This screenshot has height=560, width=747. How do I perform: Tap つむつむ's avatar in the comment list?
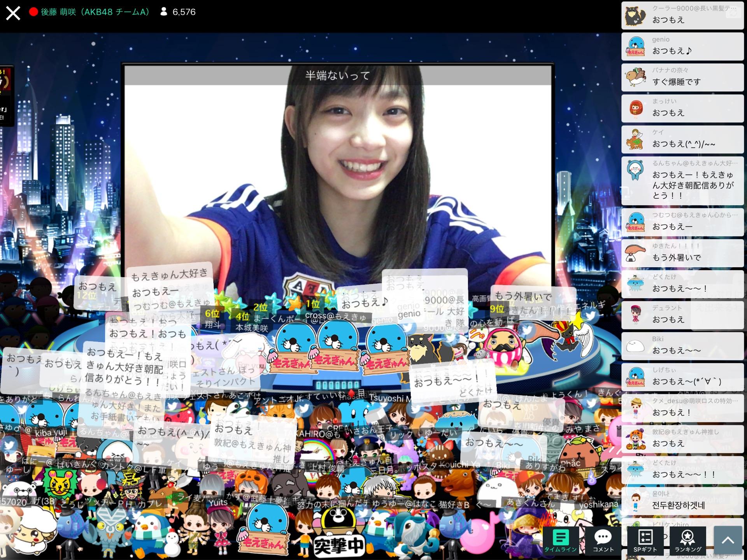click(636, 222)
